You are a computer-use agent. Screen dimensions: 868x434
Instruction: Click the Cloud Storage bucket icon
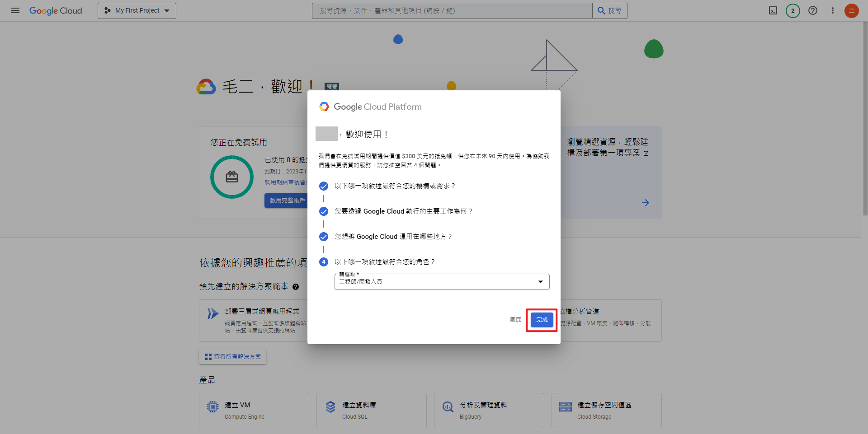[565, 406]
